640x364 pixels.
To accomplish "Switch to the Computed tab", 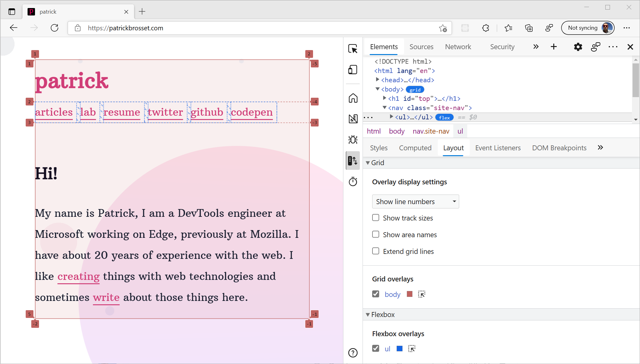I will (x=415, y=148).
